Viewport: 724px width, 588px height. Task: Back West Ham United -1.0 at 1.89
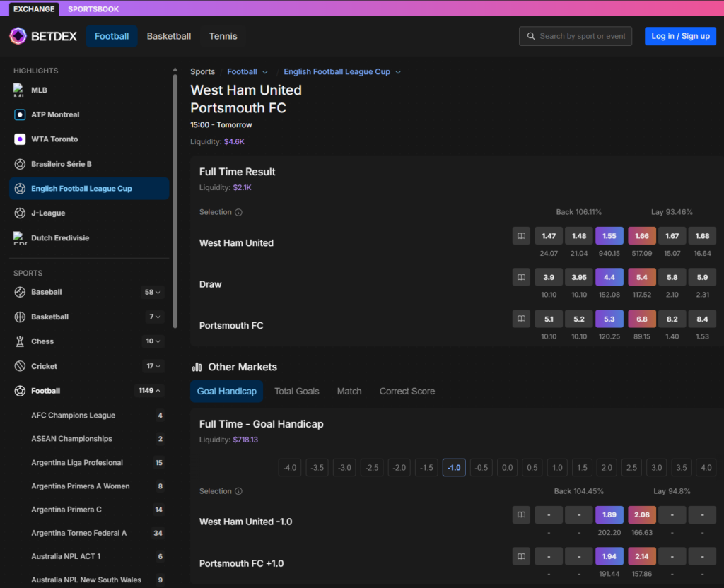tap(609, 514)
